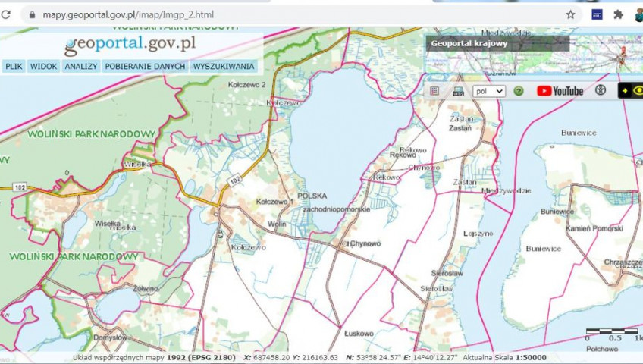The image size is (643, 364).
Task: Click the browser address bar URL
Action: click(x=128, y=14)
